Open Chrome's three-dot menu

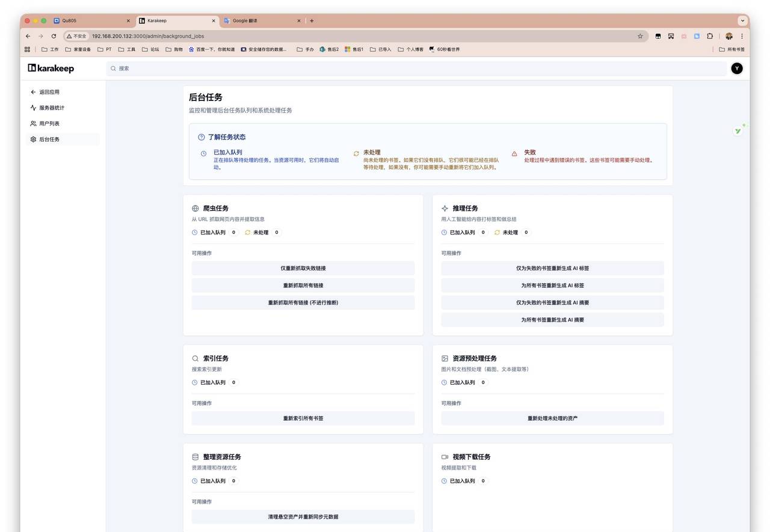point(742,36)
